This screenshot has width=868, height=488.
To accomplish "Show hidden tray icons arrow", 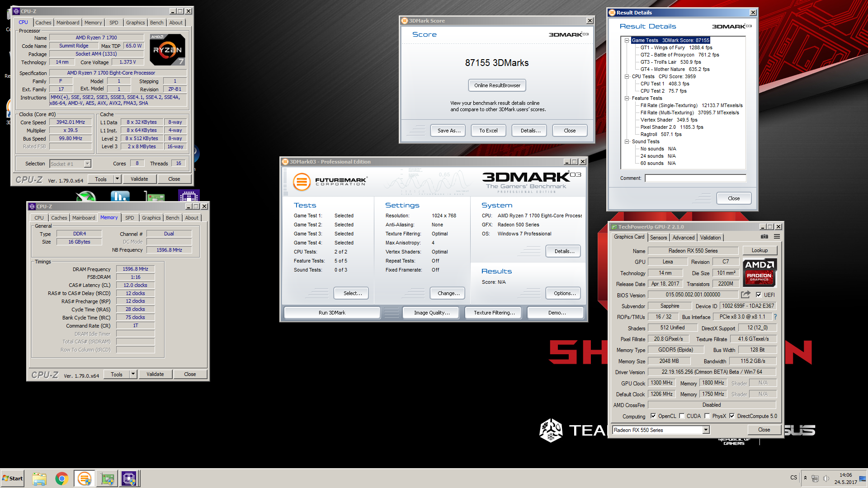I will point(805,478).
